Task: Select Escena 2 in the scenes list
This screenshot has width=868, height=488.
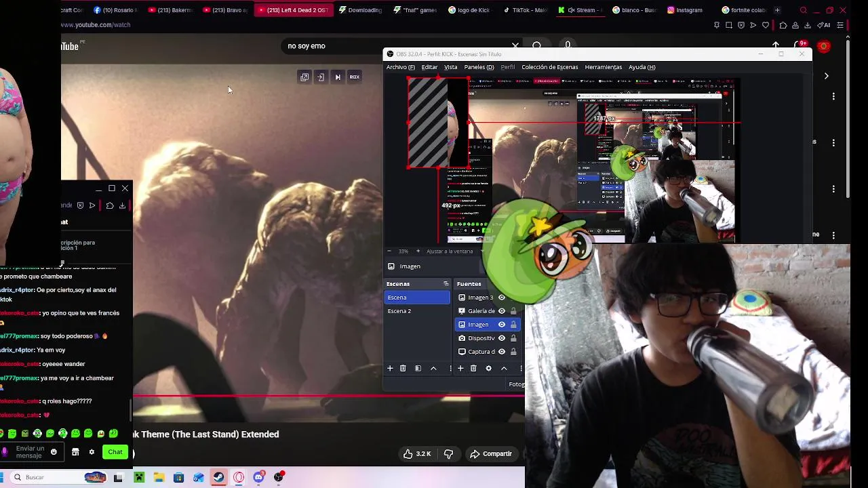Action: 417,311
